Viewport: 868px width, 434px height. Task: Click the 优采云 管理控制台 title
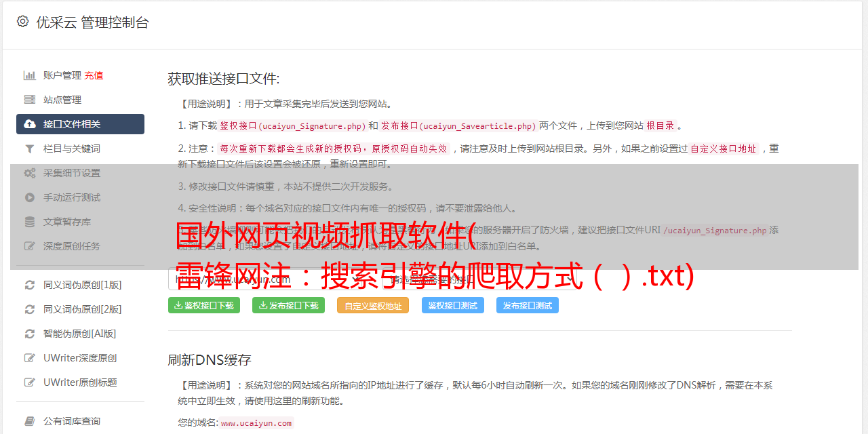92,22
